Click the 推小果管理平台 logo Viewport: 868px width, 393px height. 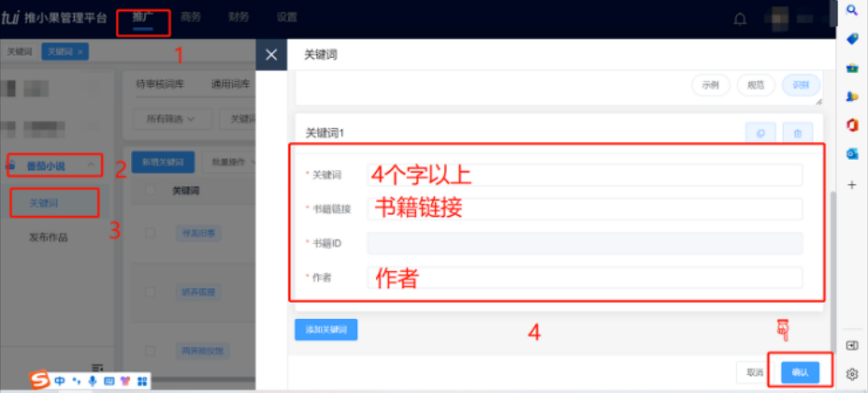coord(53,18)
